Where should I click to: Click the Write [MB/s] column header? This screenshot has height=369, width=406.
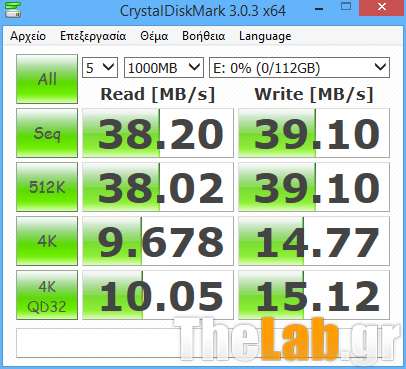[314, 94]
